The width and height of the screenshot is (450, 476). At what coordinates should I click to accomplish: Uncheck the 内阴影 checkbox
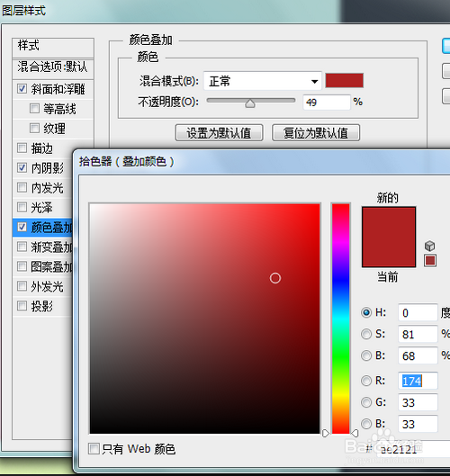(22, 167)
